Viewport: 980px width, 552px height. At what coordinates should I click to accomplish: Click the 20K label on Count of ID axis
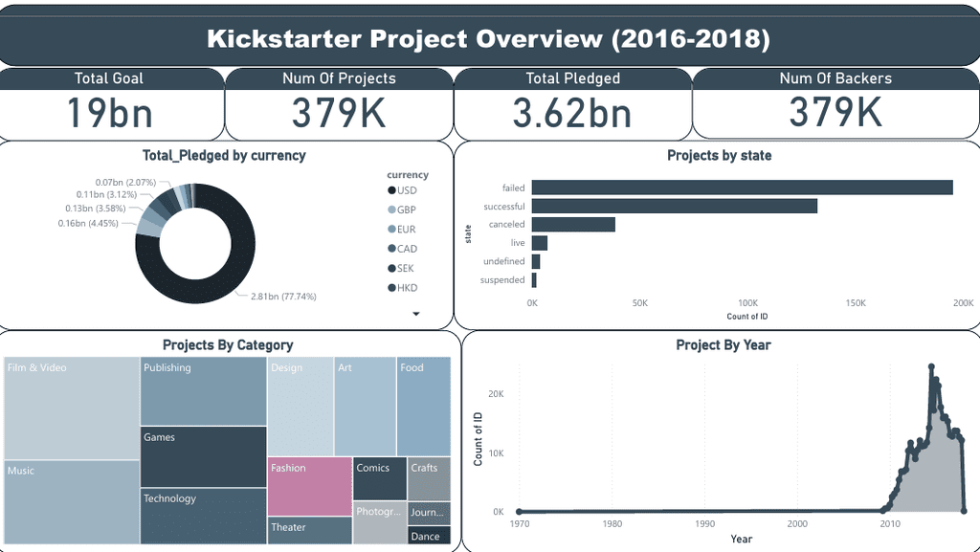pos(497,394)
